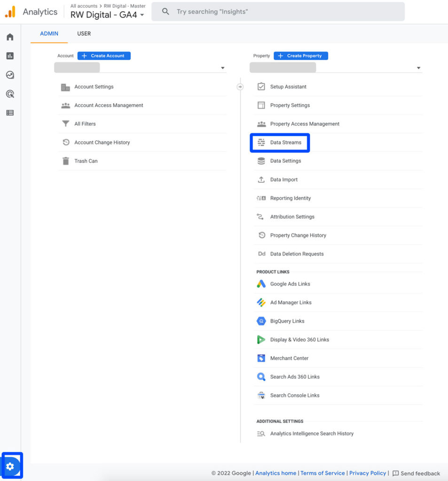448x481 pixels.
Task: Expand the Account selector dropdown arrow
Action: click(223, 68)
